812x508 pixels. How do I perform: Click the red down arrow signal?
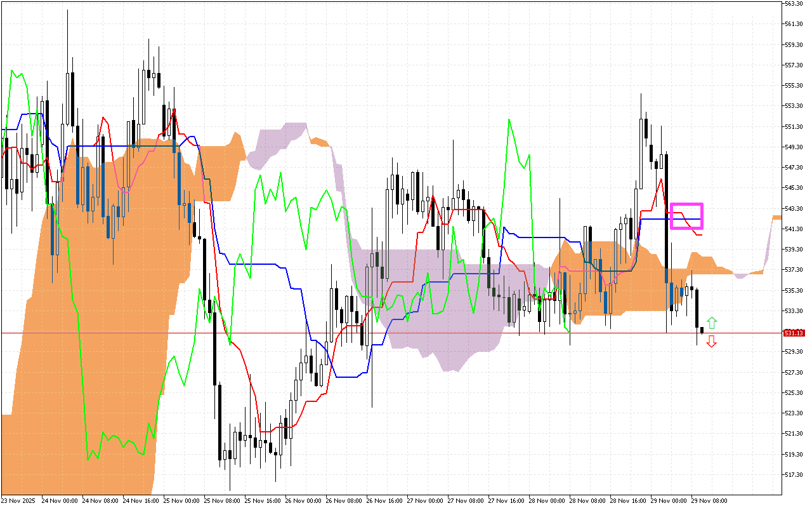tap(712, 342)
